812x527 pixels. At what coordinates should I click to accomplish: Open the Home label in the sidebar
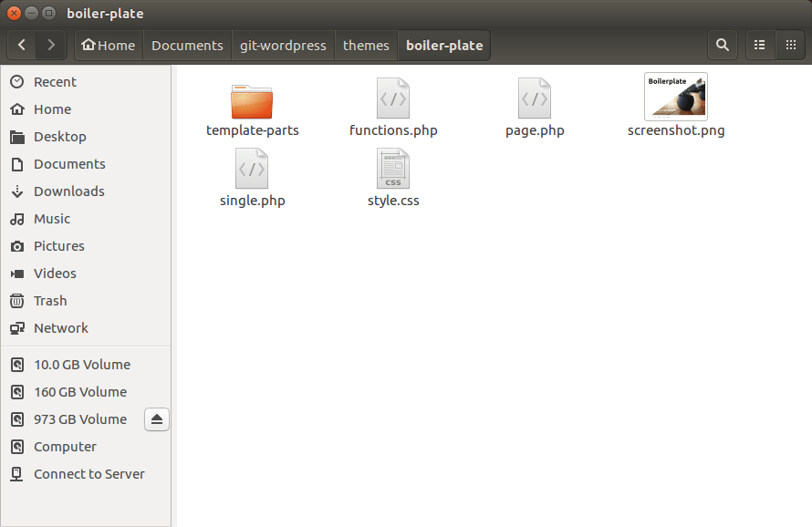click(x=52, y=109)
